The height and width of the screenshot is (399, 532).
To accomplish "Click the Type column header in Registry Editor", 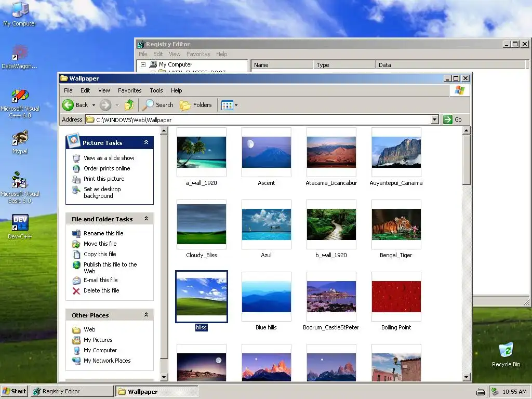I will point(344,65).
